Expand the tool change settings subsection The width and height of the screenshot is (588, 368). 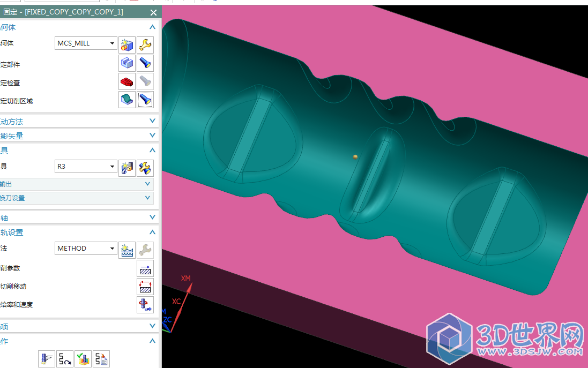click(147, 198)
